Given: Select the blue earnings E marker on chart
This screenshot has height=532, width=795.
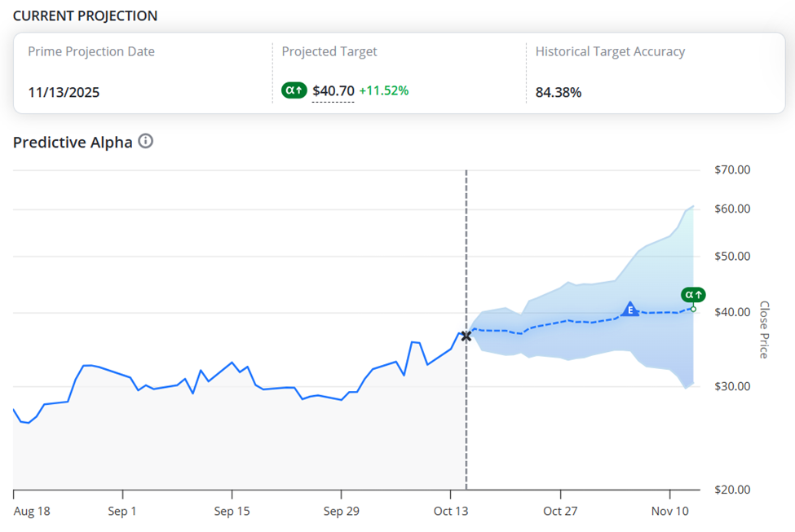Looking at the screenshot, I should 629,310.
